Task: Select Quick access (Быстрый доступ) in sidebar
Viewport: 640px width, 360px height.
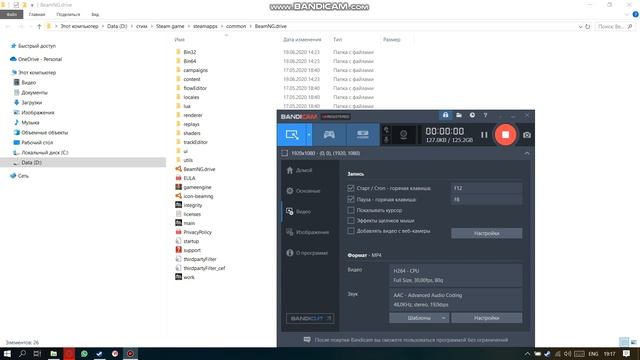Action: [37, 46]
